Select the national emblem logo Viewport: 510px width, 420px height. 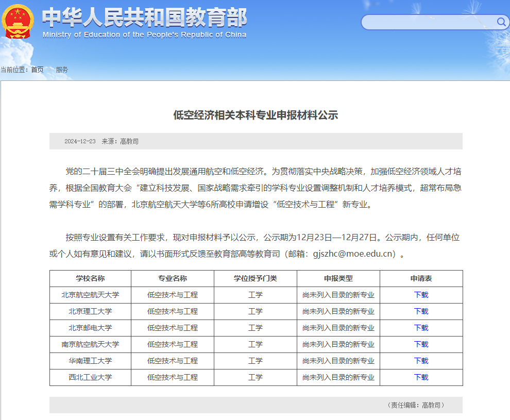(19, 22)
